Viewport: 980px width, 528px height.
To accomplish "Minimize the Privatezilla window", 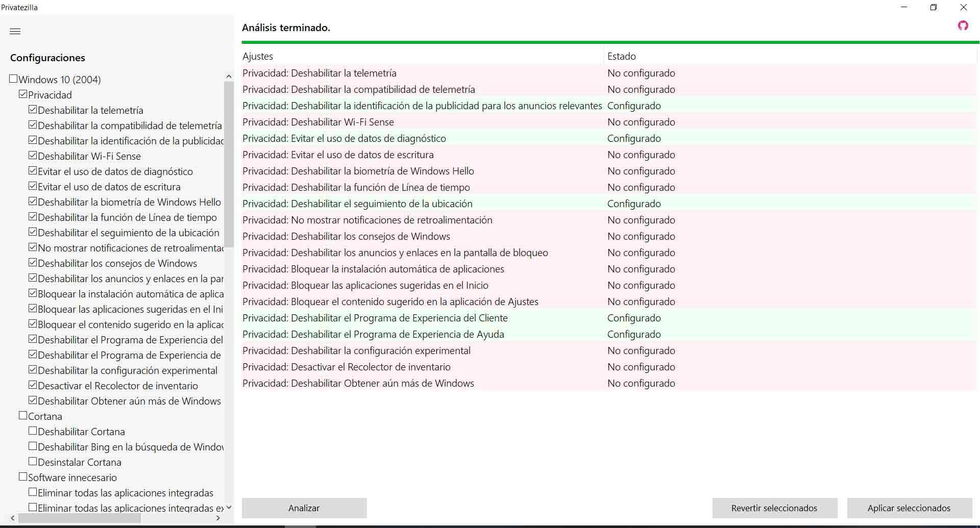I will click(x=904, y=7).
